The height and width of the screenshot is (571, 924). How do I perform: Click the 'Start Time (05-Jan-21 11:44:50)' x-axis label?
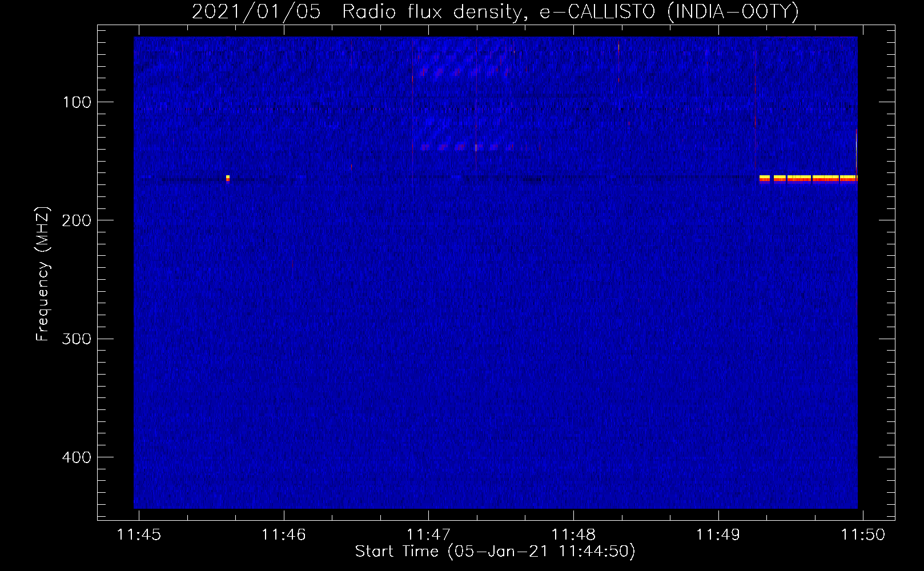(495, 552)
